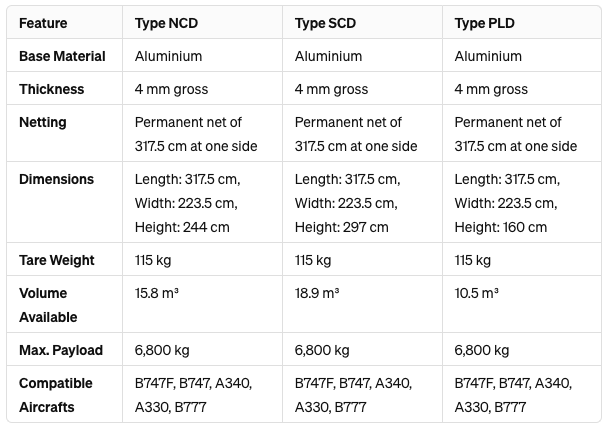
Task: Select the Compatible Aircrafts row label
Action: [56, 395]
